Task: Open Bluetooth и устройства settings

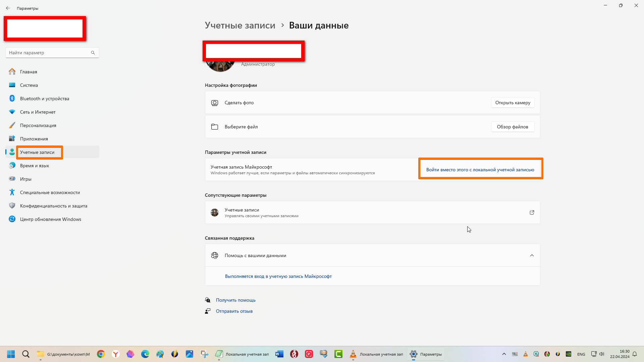Action: pyautogui.click(x=44, y=99)
